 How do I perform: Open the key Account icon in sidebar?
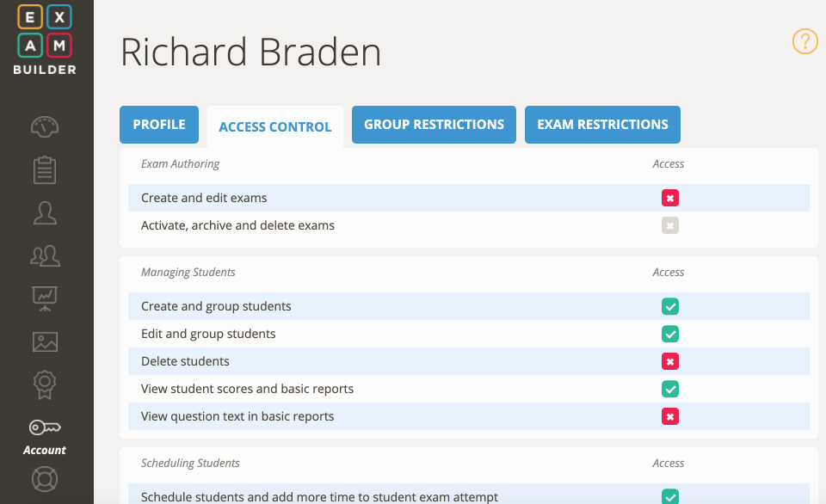pyautogui.click(x=44, y=427)
